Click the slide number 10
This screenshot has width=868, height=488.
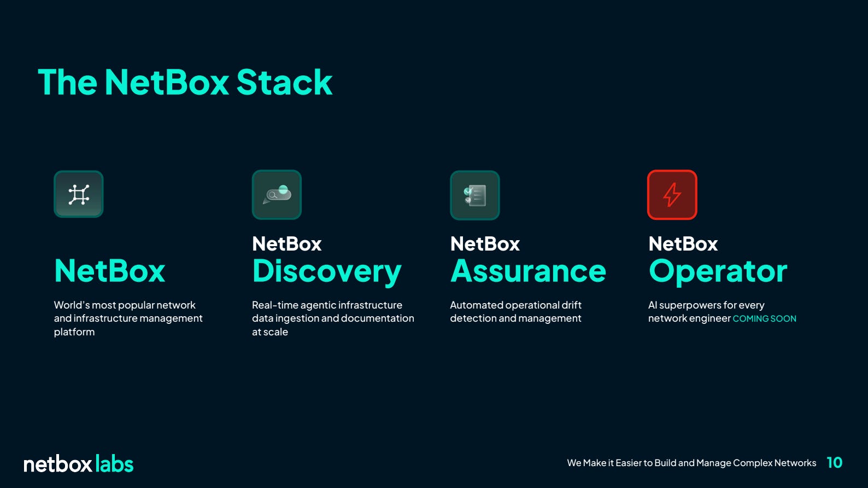(x=835, y=463)
